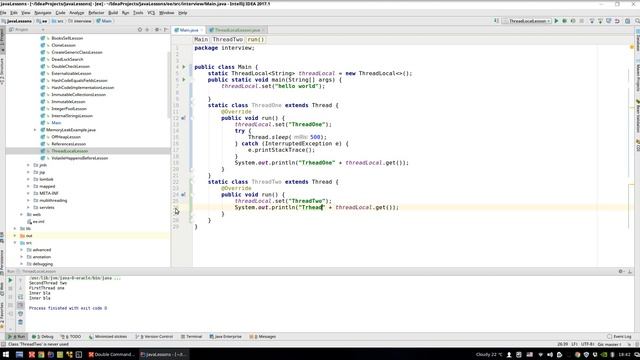
Task: Expand the multithreading folder
Action: point(28,200)
